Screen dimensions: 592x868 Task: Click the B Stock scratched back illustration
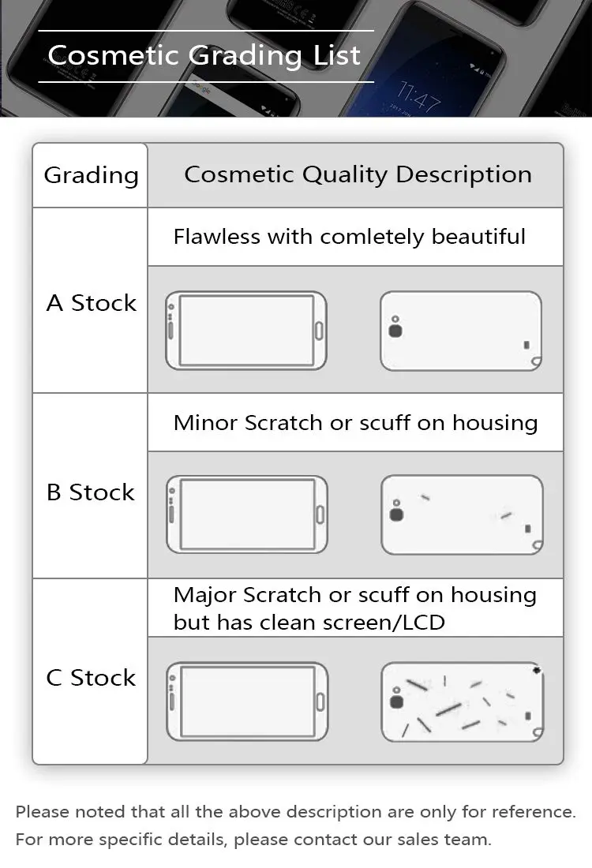462,514
